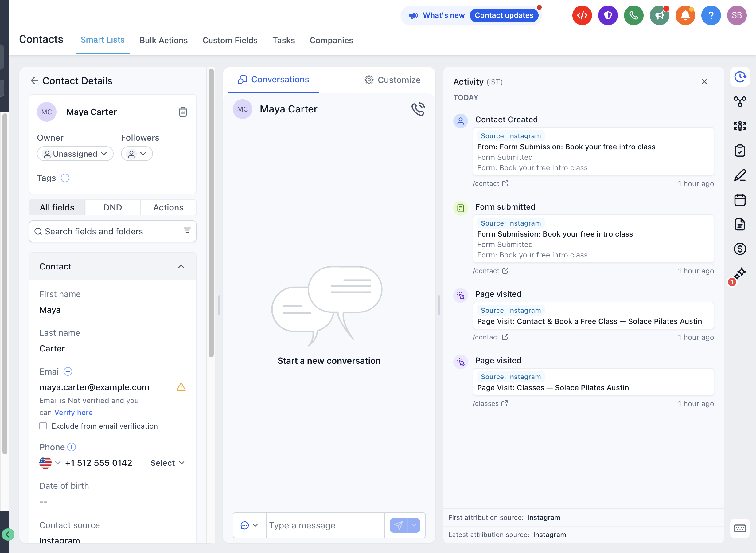Open the green phone dialer icon

point(633,15)
